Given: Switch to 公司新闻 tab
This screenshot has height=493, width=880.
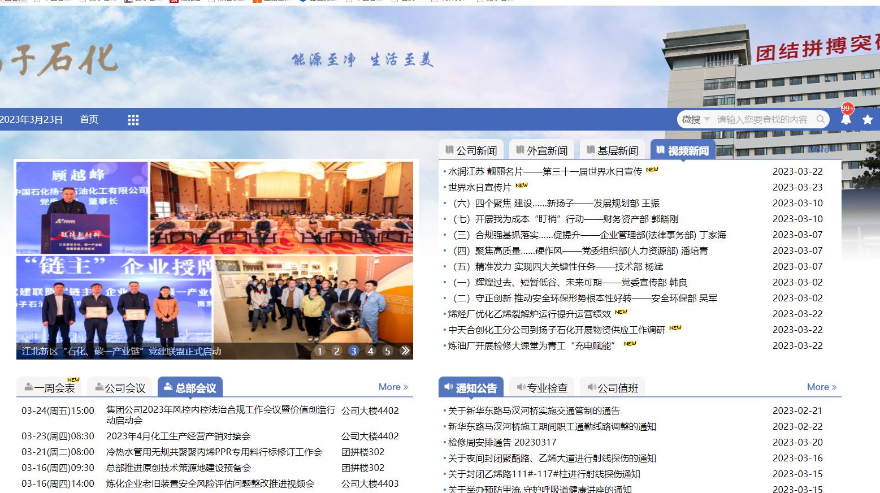Looking at the screenshot, I should [x=471, y=150].
